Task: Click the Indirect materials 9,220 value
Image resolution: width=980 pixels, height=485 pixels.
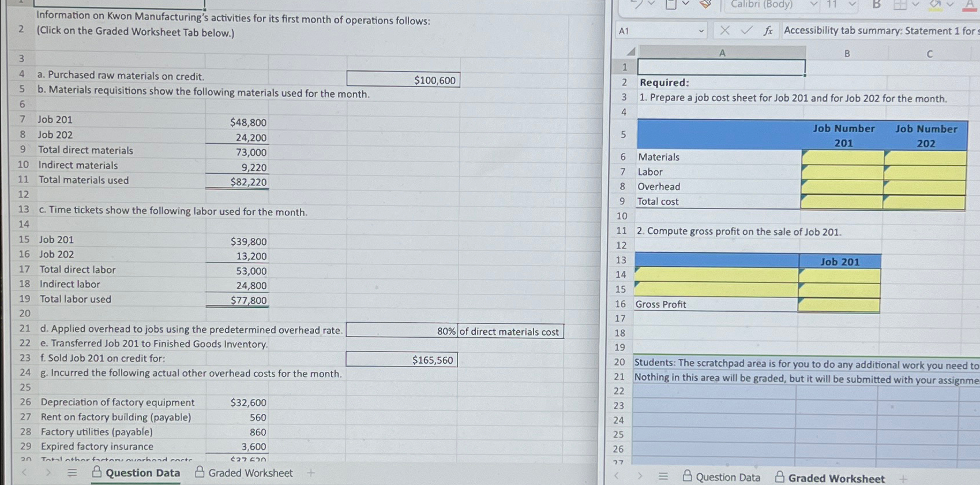Action: [x=253, y=167]
